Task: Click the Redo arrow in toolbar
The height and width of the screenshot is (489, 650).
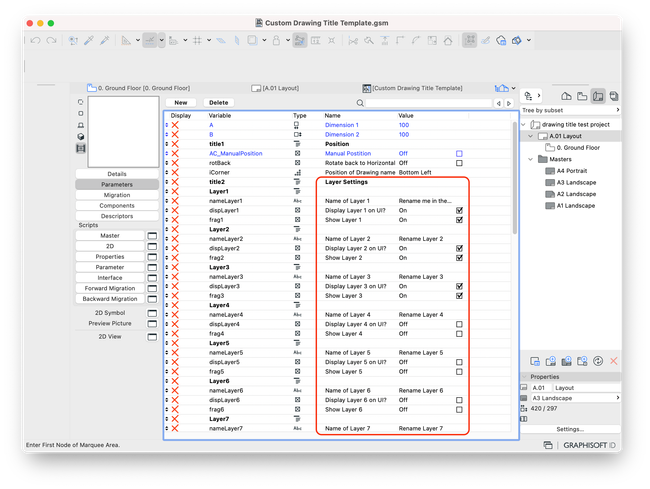Action: pyautogui.click(x=51, y=40)
